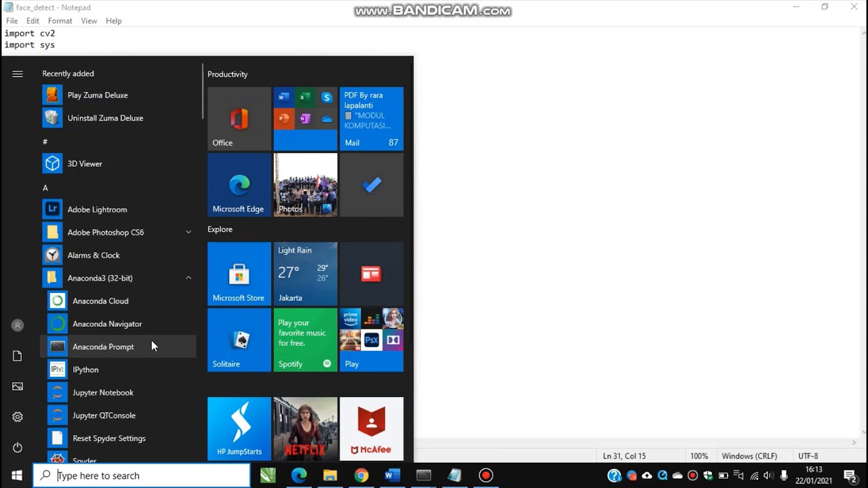Open the 3D Viewer app
The height and width of the screenshot is (488, 868).
point(119,163)
